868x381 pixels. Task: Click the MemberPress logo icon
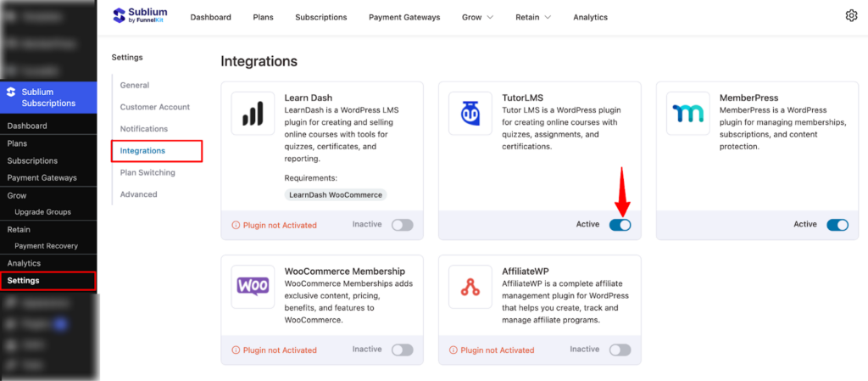pos(687,114)
